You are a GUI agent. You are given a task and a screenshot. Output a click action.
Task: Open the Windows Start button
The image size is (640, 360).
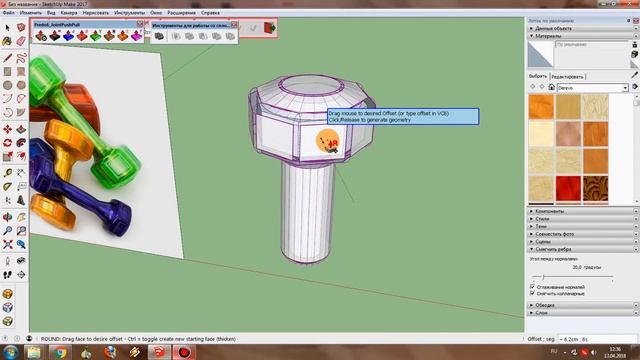(10, 352)
